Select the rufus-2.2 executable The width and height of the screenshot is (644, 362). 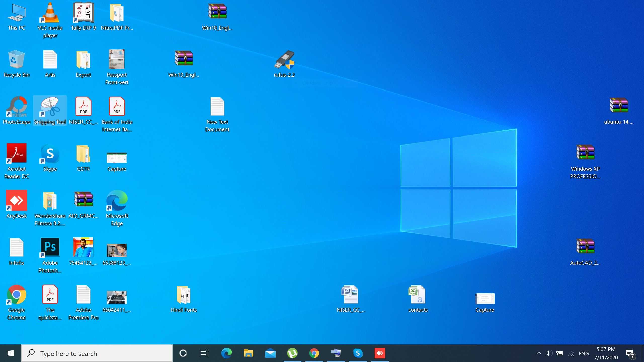tap(284, 64)
